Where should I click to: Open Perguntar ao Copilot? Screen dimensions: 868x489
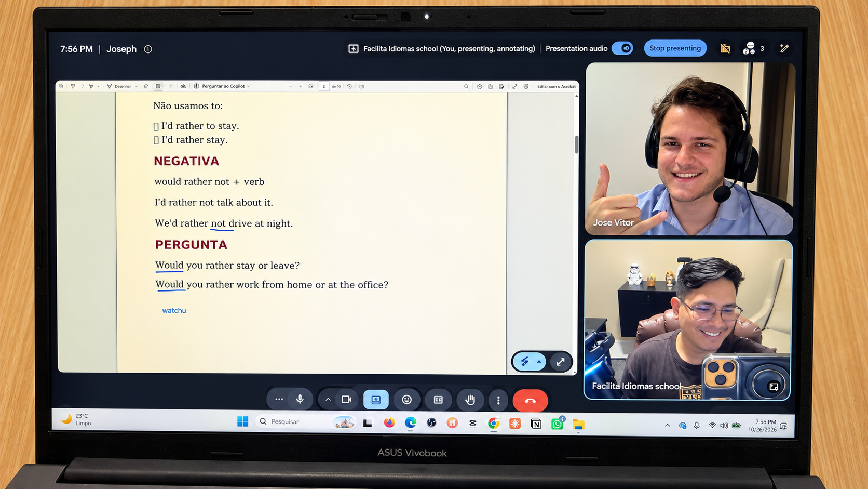[219, 86]
